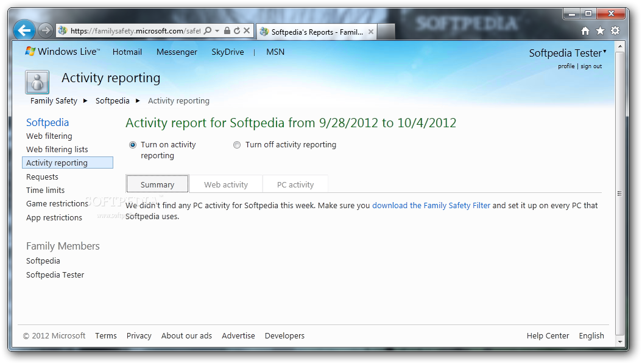This screenshot has width=642, height=364.
Task: Open About our ads footer link
Action: point(187,336)
